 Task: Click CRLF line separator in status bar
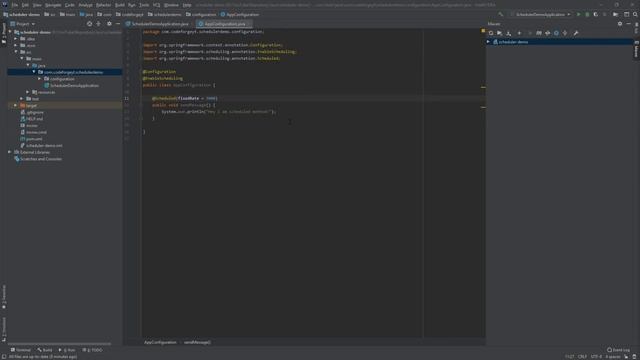tap(582, 356)
